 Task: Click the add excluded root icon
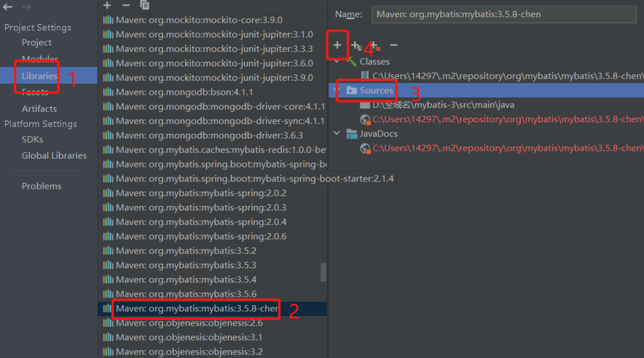pyautogui.click(x=375, y=45)
